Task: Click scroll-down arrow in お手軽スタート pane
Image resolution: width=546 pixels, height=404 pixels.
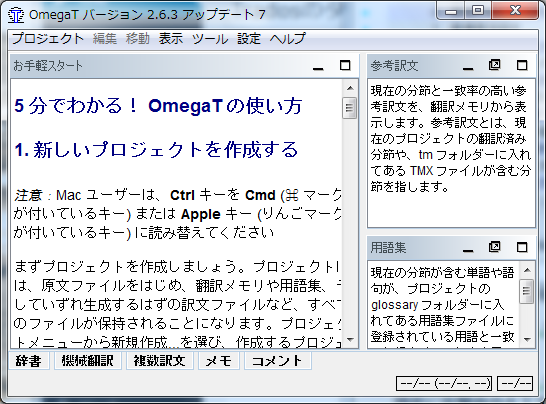Action: point(350,339)
